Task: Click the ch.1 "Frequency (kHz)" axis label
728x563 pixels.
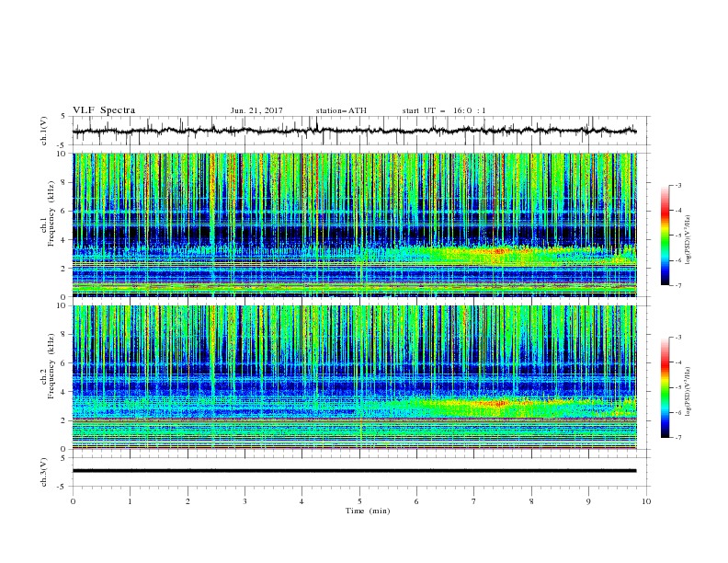Action: 51,212
